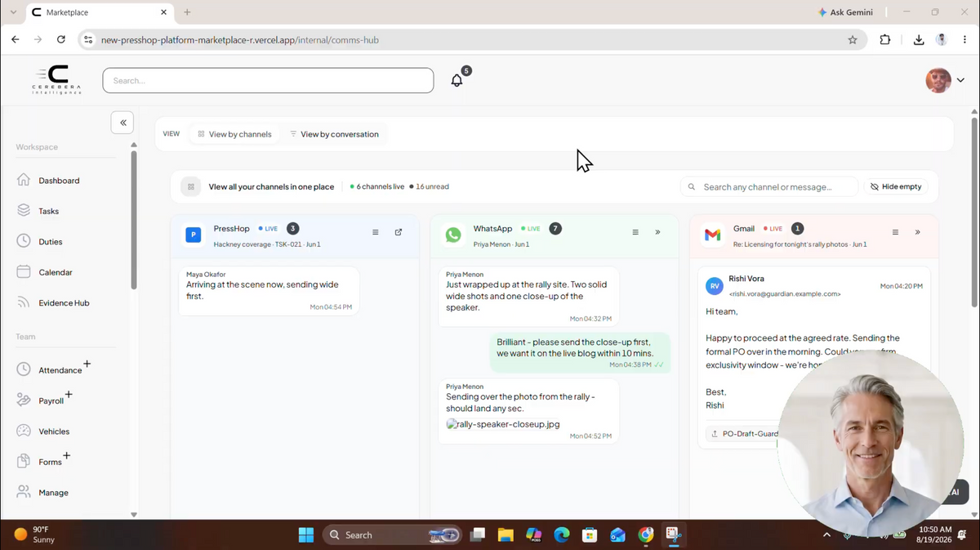Focus the Search any channel or message field

(768, 186)
